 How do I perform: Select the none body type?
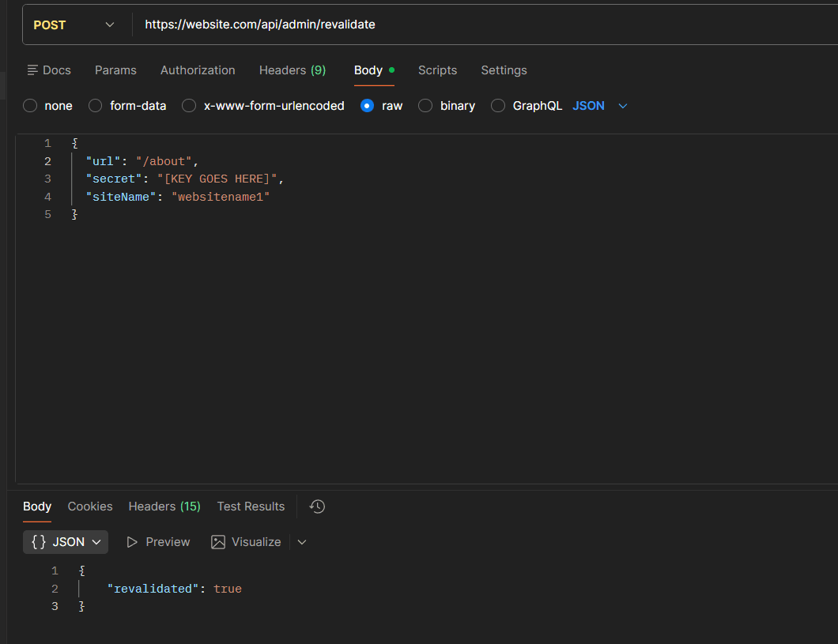click(x=30, y=106)
